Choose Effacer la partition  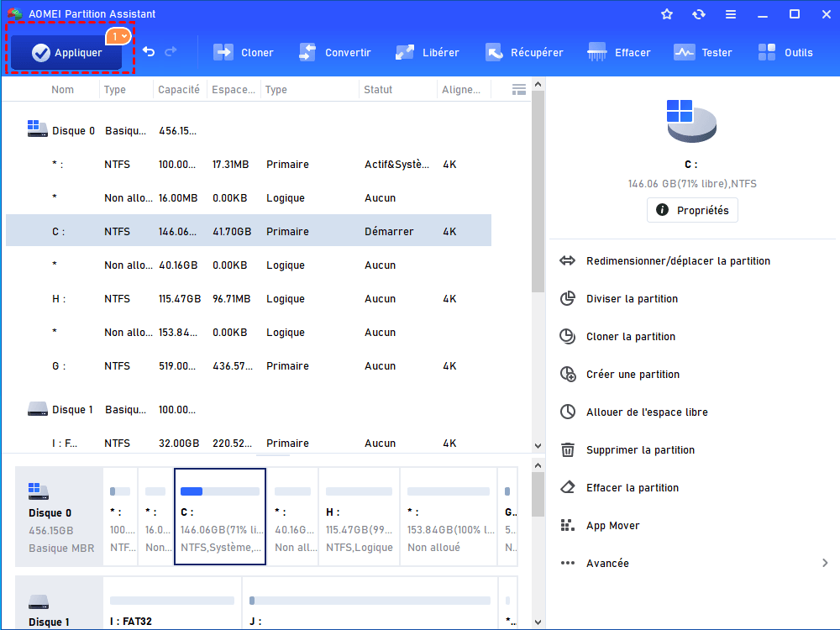tap(633, 487)
